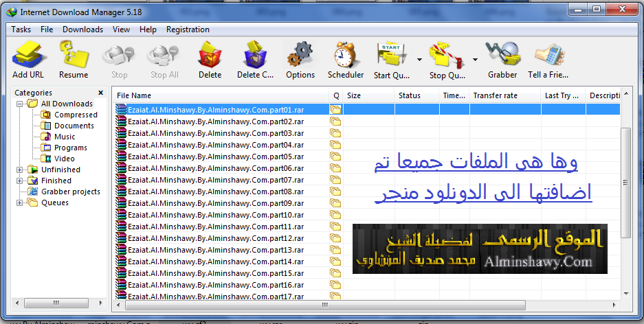Click the download list horizontal scrollbar thumb
Screen dimensions: 644x324
pyautogui.click(x=325, y=305)
